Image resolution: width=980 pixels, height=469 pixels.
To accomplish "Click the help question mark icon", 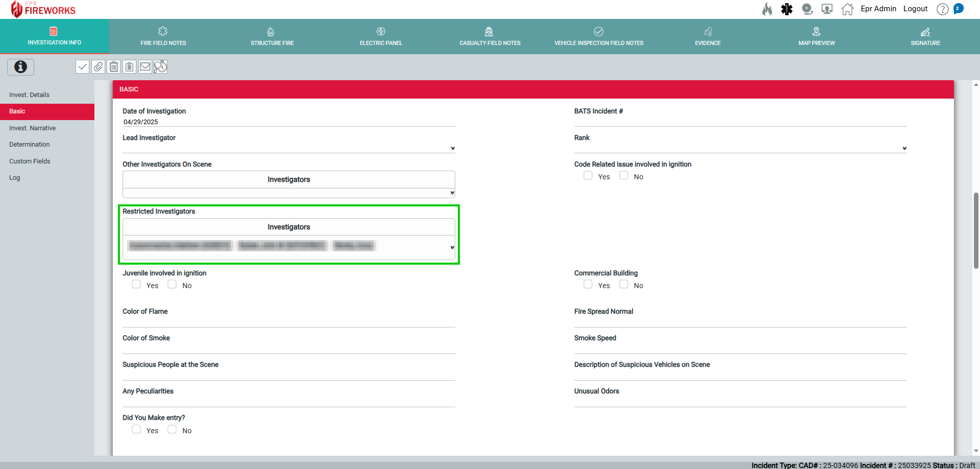I will 942,9.
